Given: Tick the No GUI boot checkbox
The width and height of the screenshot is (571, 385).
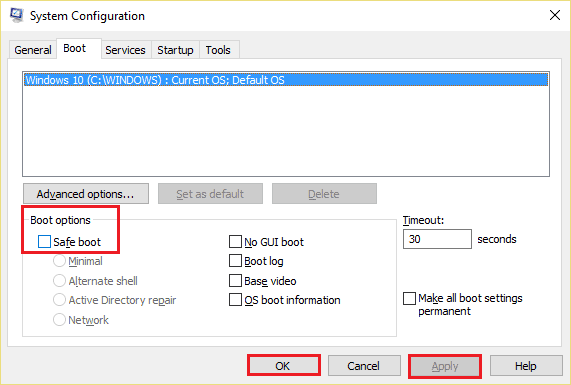Looking at the screenshot, I should pos(235,241).
